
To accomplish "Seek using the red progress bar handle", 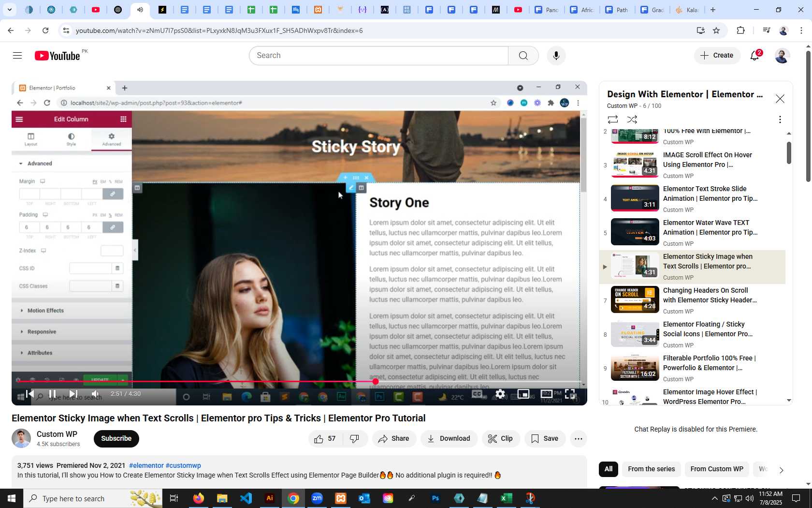I will point(376,382).
